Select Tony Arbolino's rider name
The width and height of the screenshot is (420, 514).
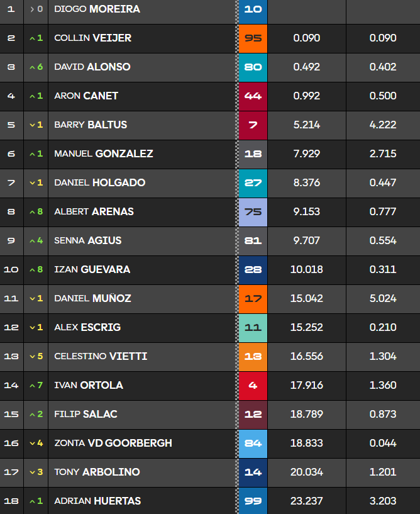97,472
